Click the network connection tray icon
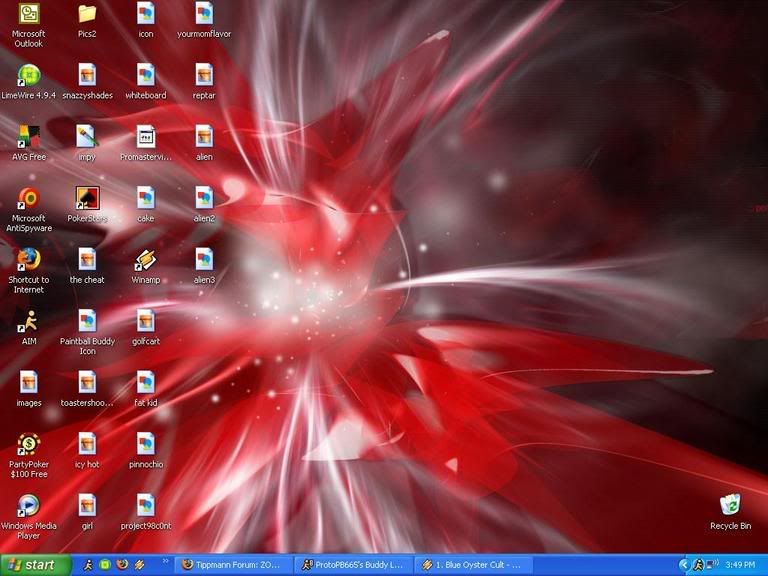The height and width of the screenshot is (576, 768). (x=712, y=564)
